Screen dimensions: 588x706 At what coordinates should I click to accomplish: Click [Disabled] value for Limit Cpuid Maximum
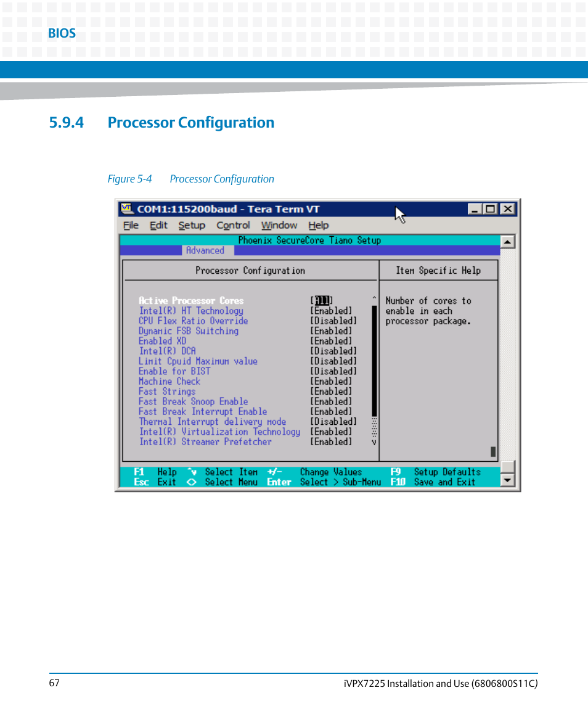pos(333,361)
